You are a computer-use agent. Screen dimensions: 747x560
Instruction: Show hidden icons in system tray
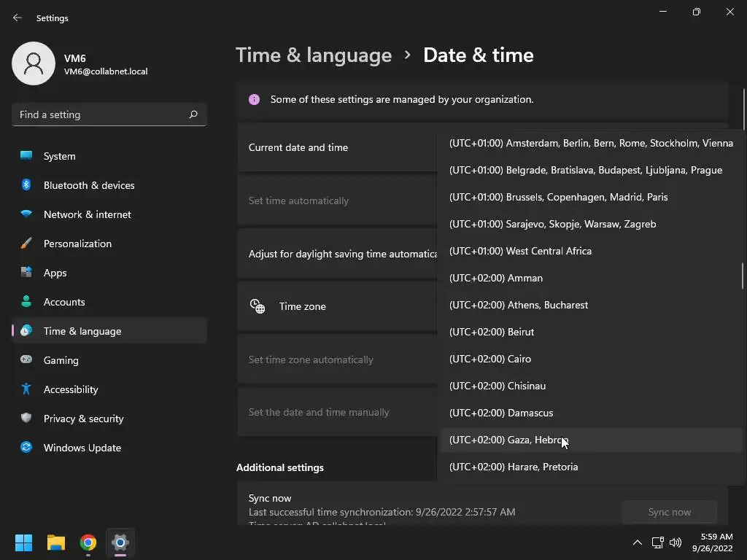637,542
